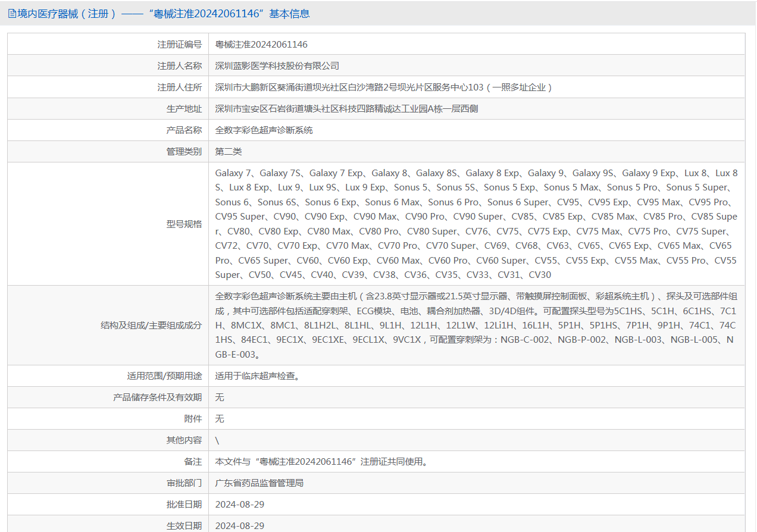Click the model list line starting 'CV72、CV70'
The width and height of the screenshot is (757, 532).
point(474,246)
